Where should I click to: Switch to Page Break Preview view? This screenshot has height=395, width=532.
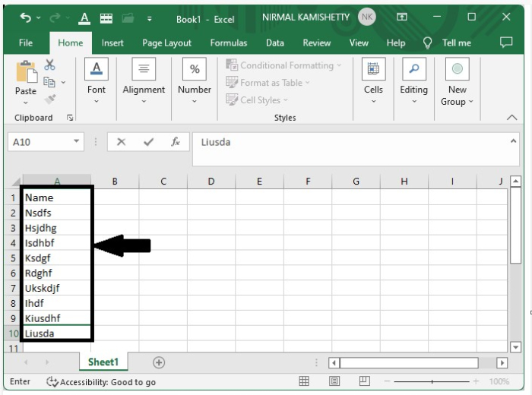pos(364,381)
